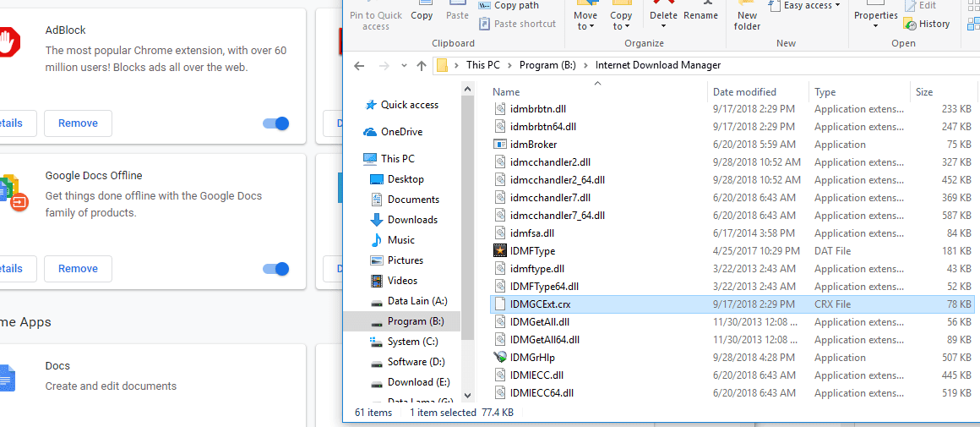Click the AdBlock stop-hand extension icon

[8, 42]
